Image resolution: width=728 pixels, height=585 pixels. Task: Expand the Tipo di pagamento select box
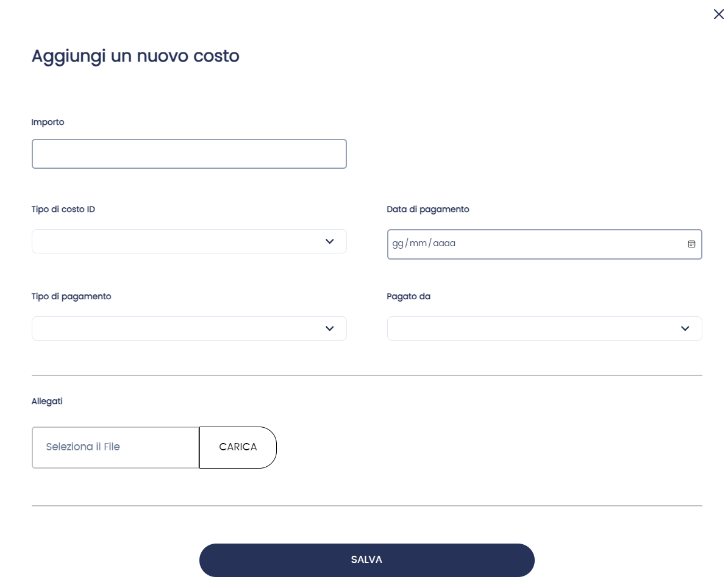pos(177,328)
